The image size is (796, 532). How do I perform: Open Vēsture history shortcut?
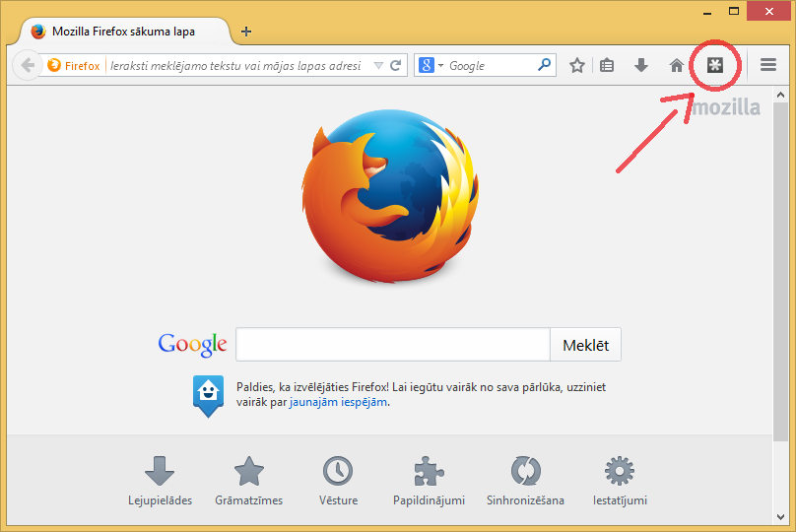pyautogui.click(x=338, y=481)
